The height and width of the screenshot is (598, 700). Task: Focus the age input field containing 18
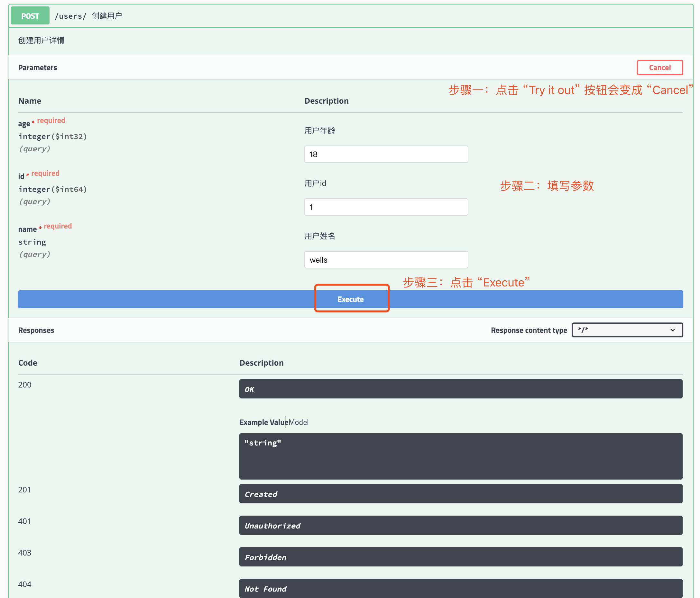[386, 154]
